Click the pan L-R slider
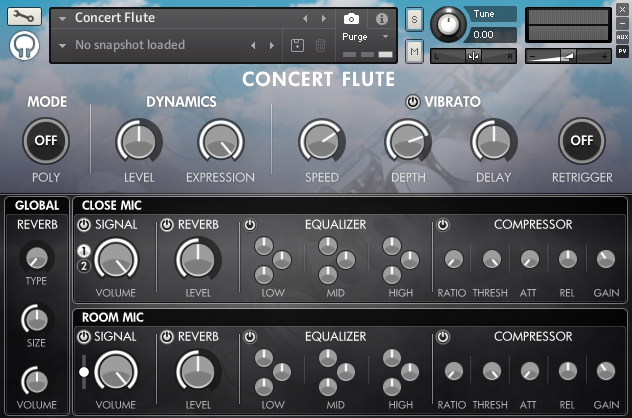 [x=473, y=56]
